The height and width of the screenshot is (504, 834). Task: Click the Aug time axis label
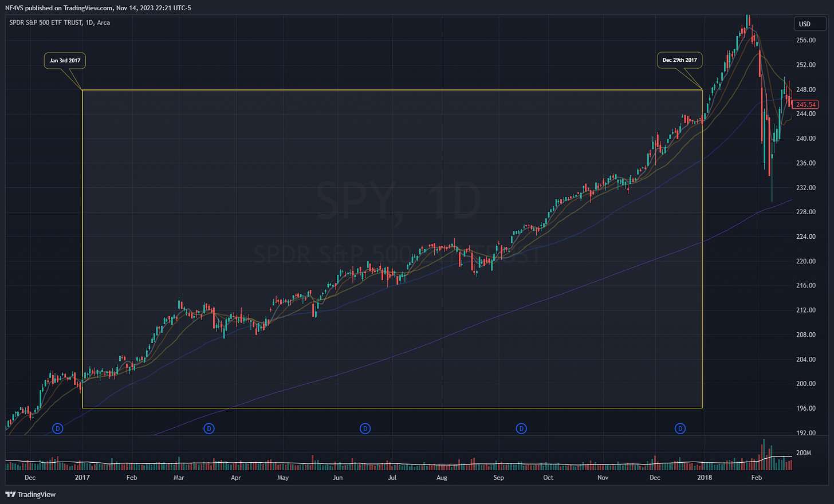pos(442,478)
